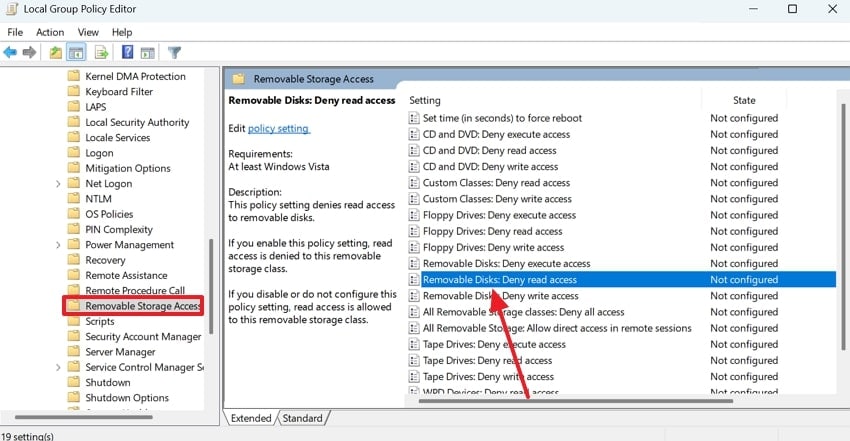850x441 pixels.
Task: Click policy icon beside CD and DVD: Deny execute access
Action: (414, 134)
